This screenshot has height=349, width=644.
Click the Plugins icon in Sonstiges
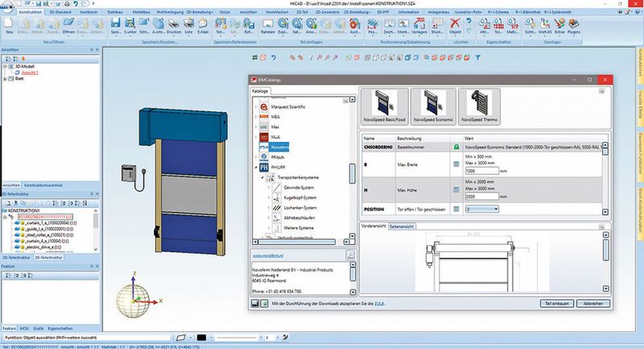point(573,23)
